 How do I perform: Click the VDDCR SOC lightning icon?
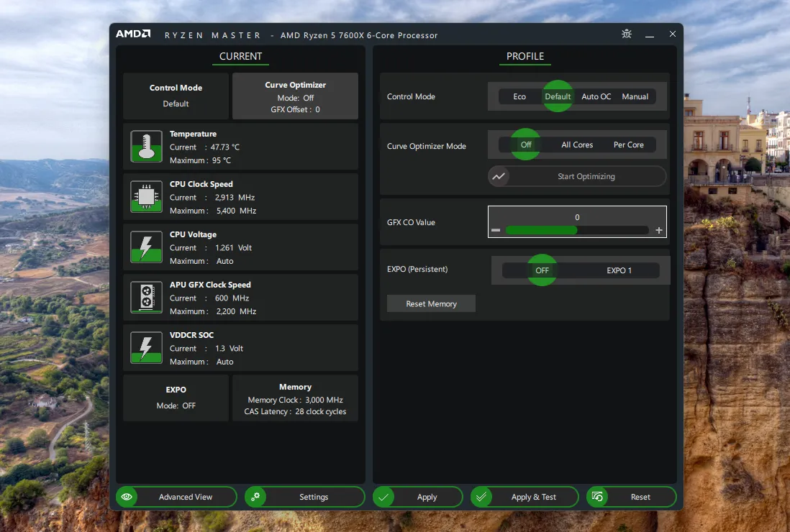pos(146,348)
